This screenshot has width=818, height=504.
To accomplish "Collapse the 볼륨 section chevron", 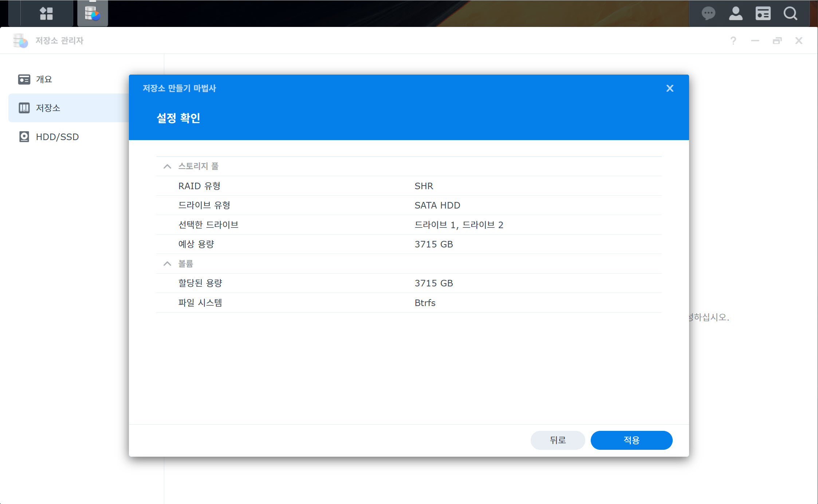I will click(x=167, y=263).
